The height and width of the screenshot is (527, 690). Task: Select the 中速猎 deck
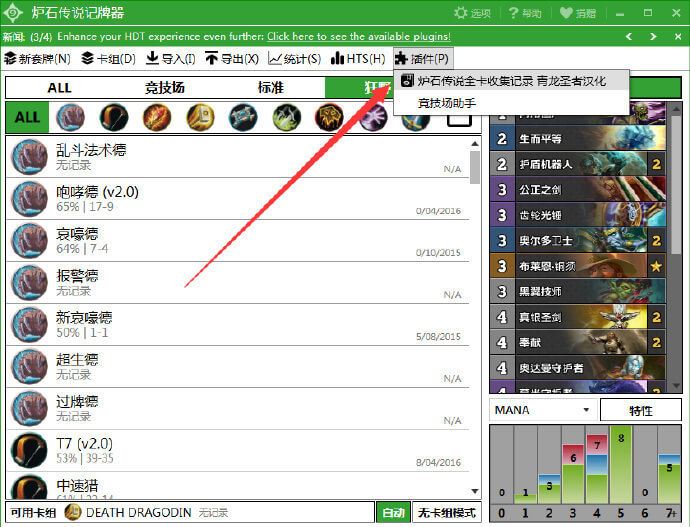[238, 486]
